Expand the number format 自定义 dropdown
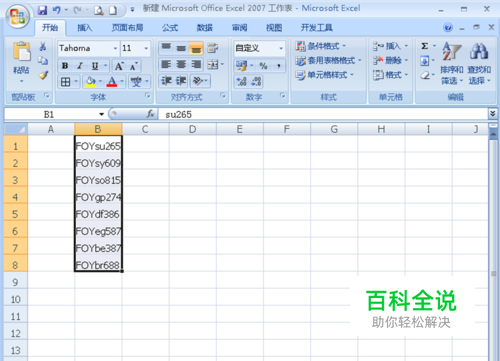This screenshot has width=500, height=361. [281, 48]
